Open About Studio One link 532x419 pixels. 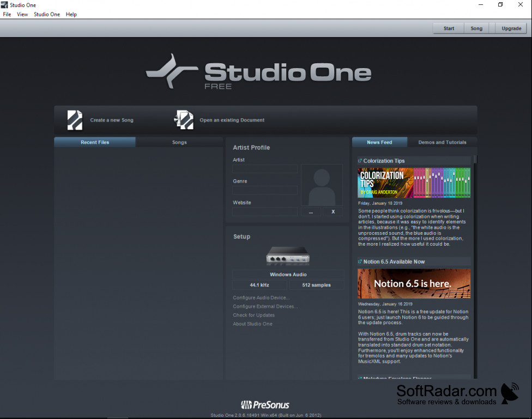point(252,324)
